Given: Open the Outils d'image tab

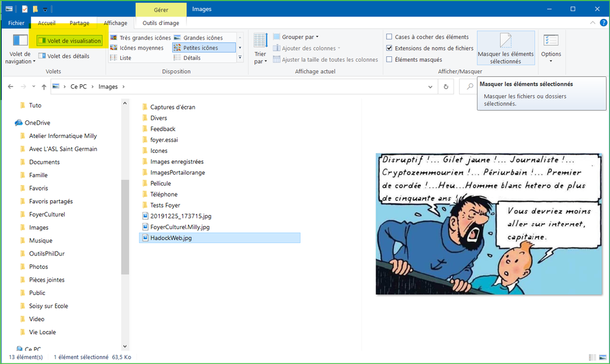Looking at the screenshot, I should point(161,23).
